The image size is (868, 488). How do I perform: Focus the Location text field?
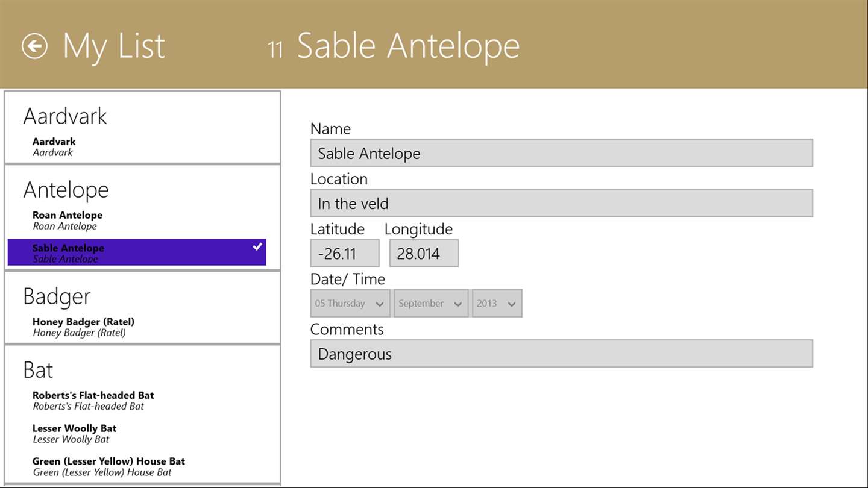point(561,204)
